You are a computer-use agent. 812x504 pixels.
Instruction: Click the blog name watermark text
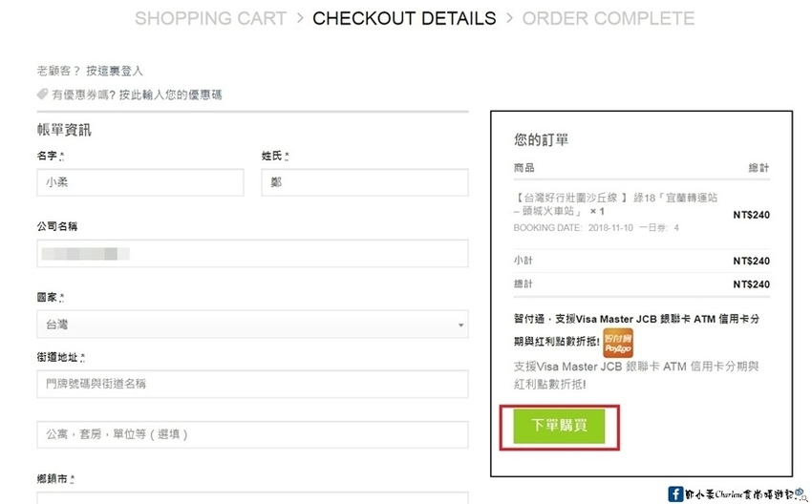(741, 493)
